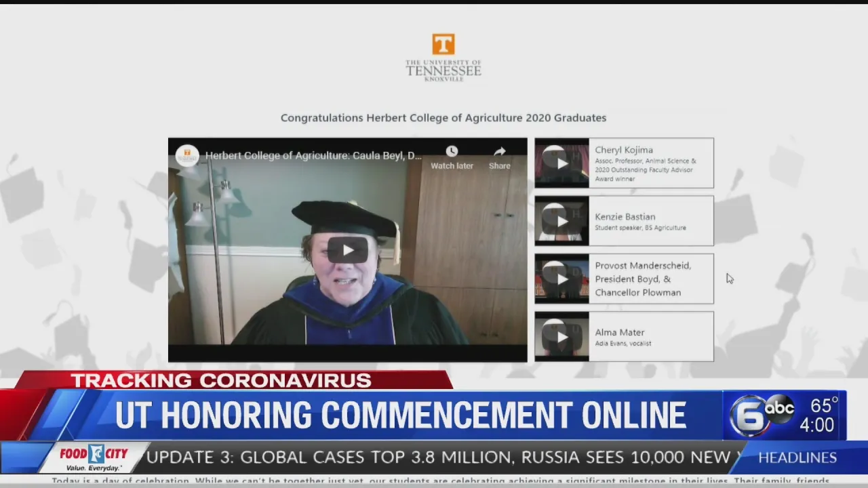Screen dimensions: 868x488
Task: Select Cheryl Kojima name text
Action: click(x=624, y=150)
